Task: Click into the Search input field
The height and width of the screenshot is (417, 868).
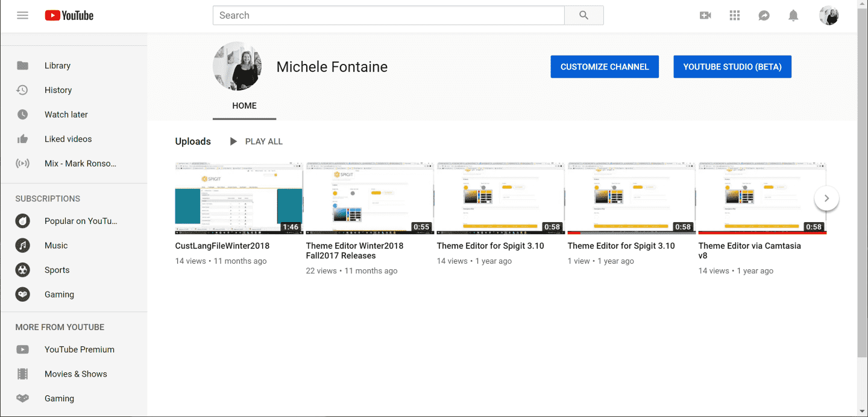Action: coord(388,16)
